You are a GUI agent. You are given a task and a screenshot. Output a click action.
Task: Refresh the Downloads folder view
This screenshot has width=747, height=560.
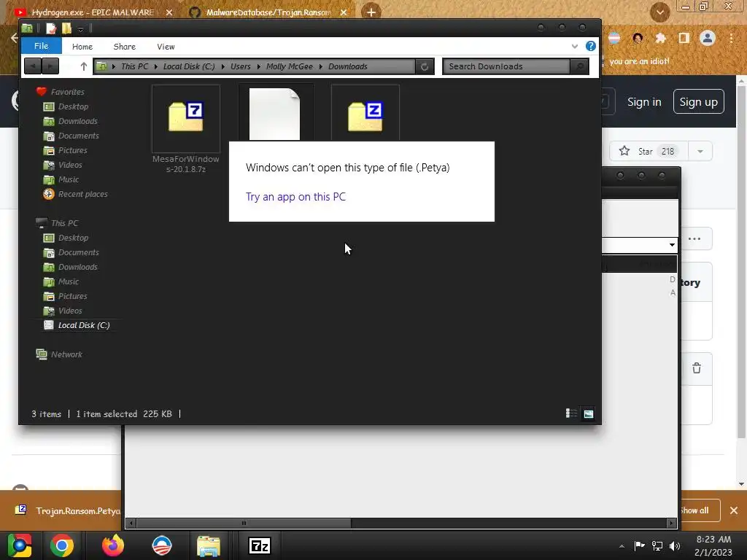[x=424, y=66]
